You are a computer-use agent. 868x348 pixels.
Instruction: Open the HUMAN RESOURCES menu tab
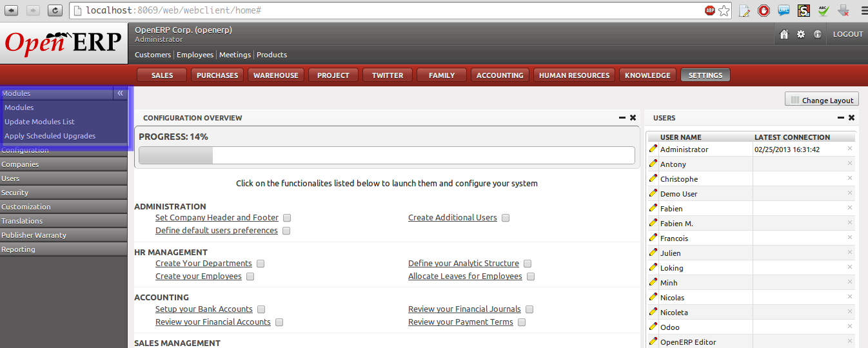(574, 75)
